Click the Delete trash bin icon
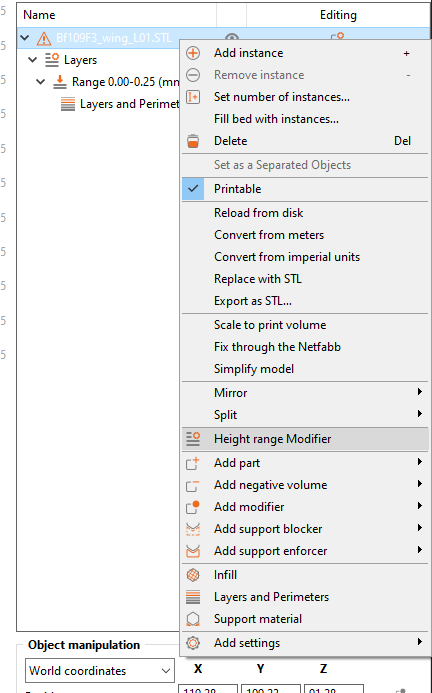This screenshot has width=432, height=693. (193, 141)
